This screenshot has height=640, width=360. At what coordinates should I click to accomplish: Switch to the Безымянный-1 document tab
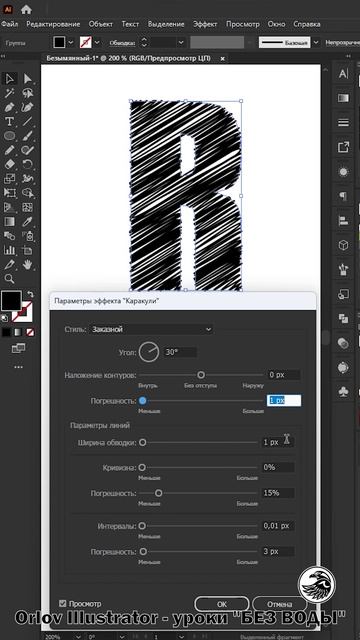click(x=129, y=58)
